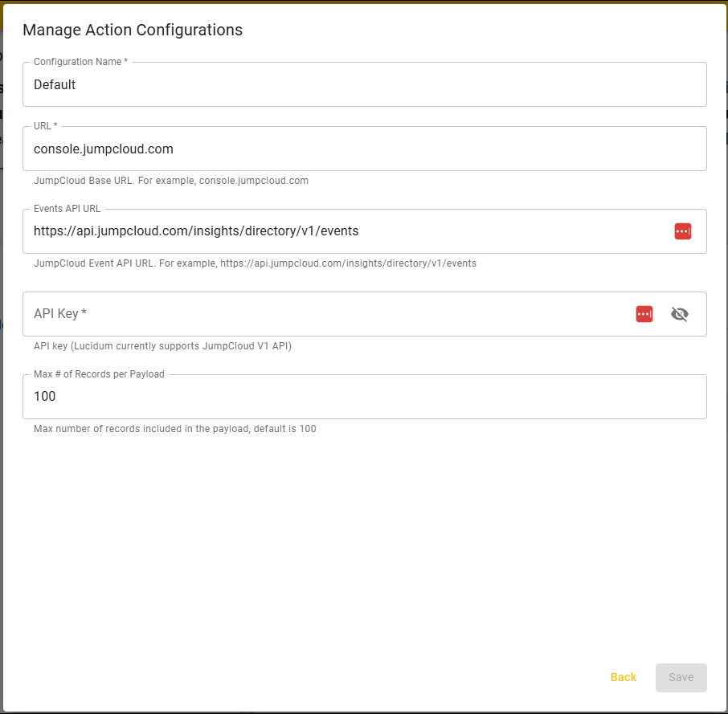Click the Manage Action Configurations heading
This screenshot has width=728, height=714.
(133, 31)
